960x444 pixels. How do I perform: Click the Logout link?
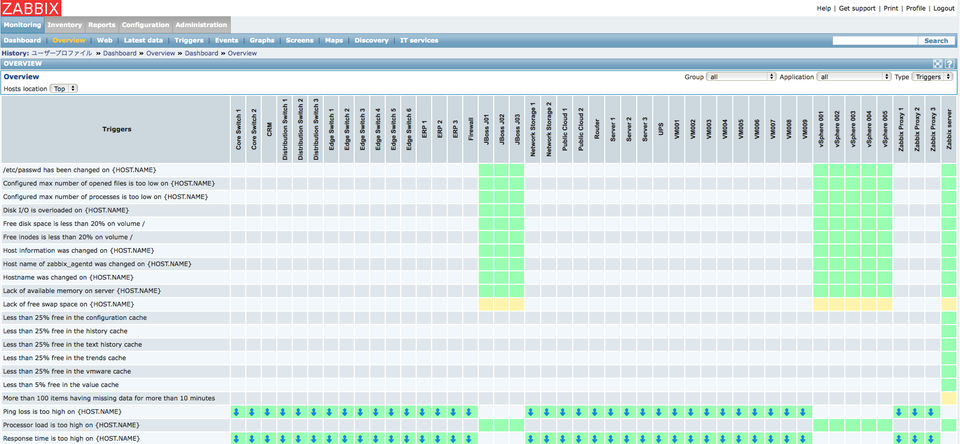(x=943, y=8)
